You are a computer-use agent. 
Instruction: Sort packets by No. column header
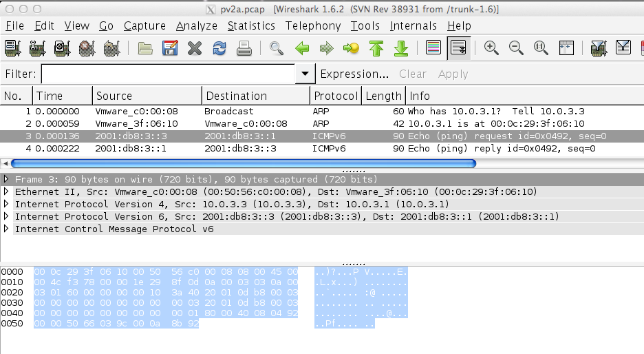click(x=17, y=96)
